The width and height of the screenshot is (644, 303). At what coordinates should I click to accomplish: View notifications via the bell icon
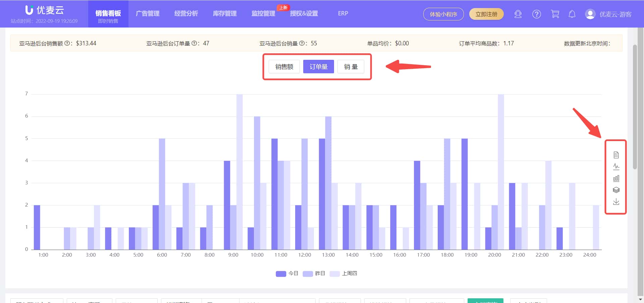[572, 14]
